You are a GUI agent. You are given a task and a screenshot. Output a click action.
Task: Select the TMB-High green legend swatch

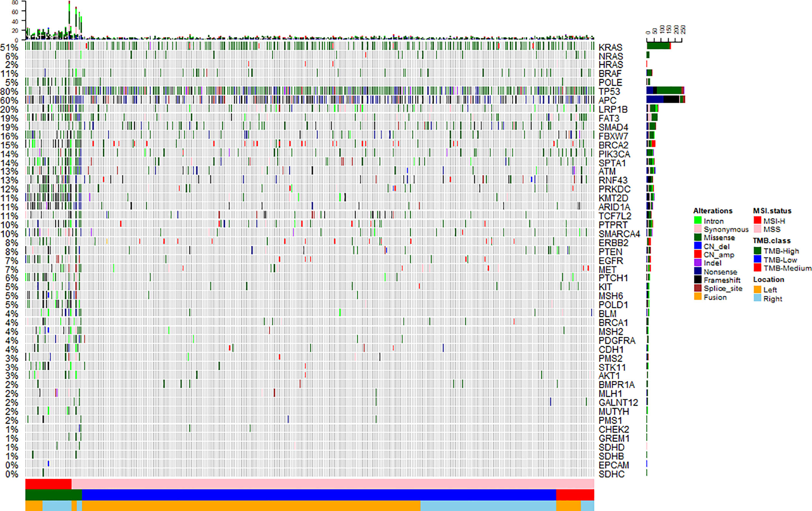tap(757, 251)
